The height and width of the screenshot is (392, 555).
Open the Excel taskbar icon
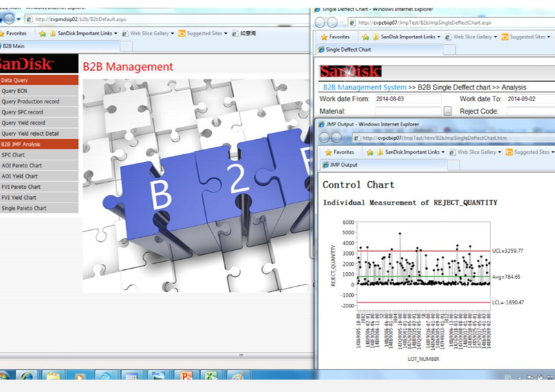(211, 378)
